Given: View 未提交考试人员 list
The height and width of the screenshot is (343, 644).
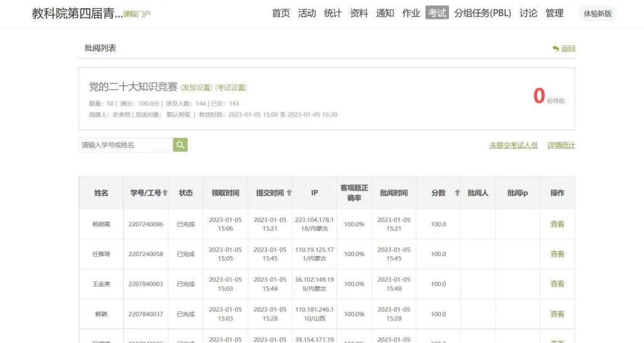Looking at the screenshot, I should coord(513,145).
